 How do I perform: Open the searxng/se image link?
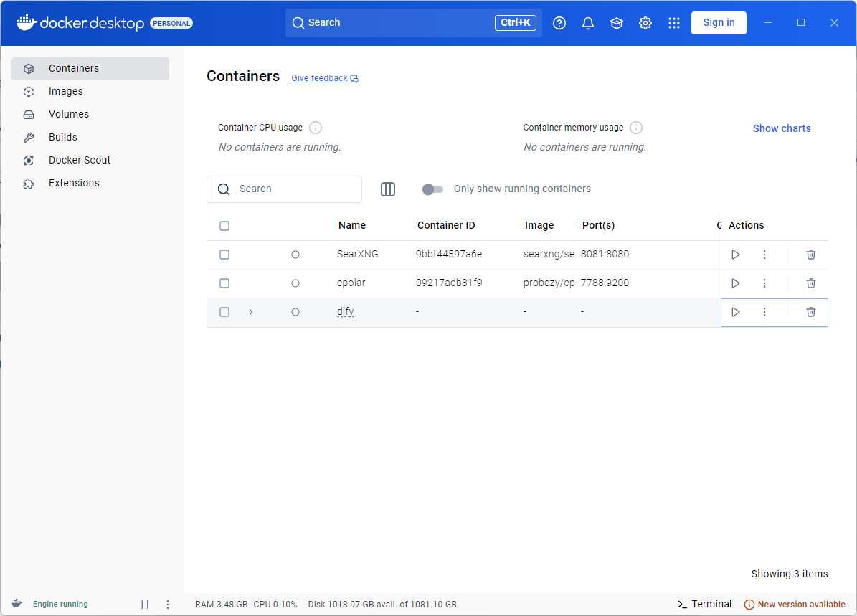pyautogui.click(x=549, y=254)
